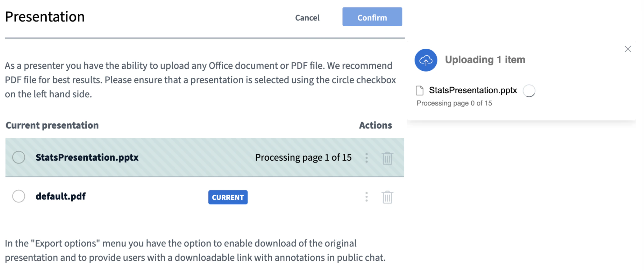644x271 pixels.
Task: Click Cancel to discard changes
Action: pos(307,18)
